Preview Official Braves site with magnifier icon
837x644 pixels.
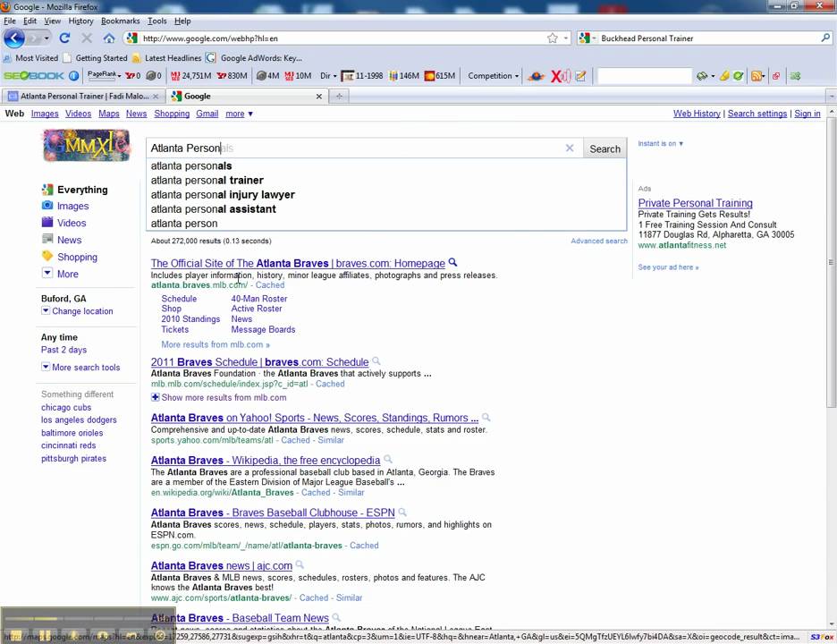point(452,262)
